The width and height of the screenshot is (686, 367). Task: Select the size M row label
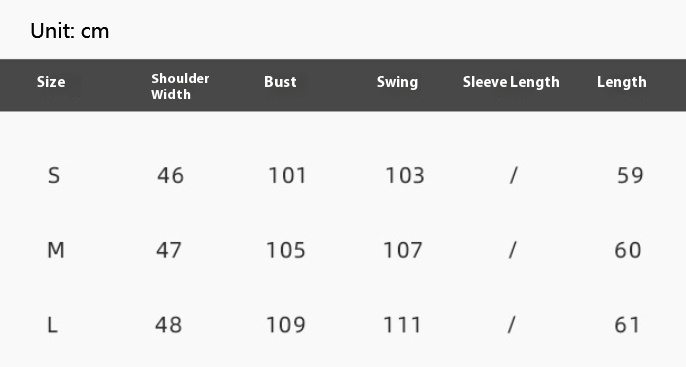(56, 250)
